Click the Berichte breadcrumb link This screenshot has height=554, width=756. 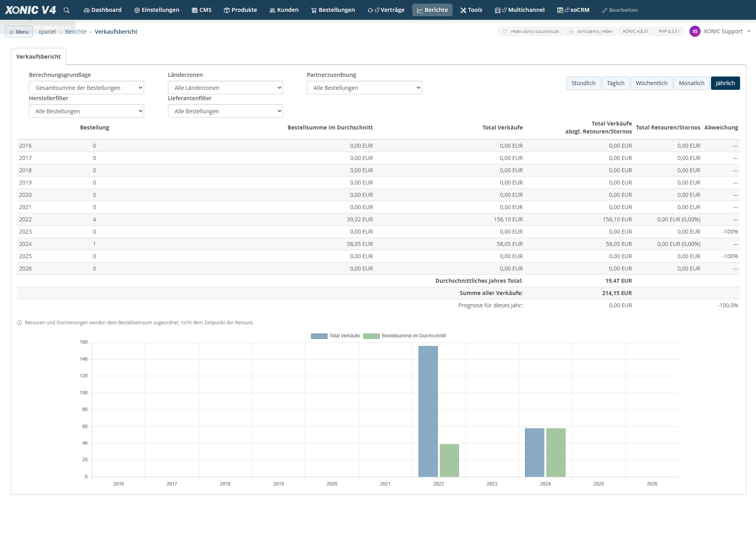(x=76, y=32)
